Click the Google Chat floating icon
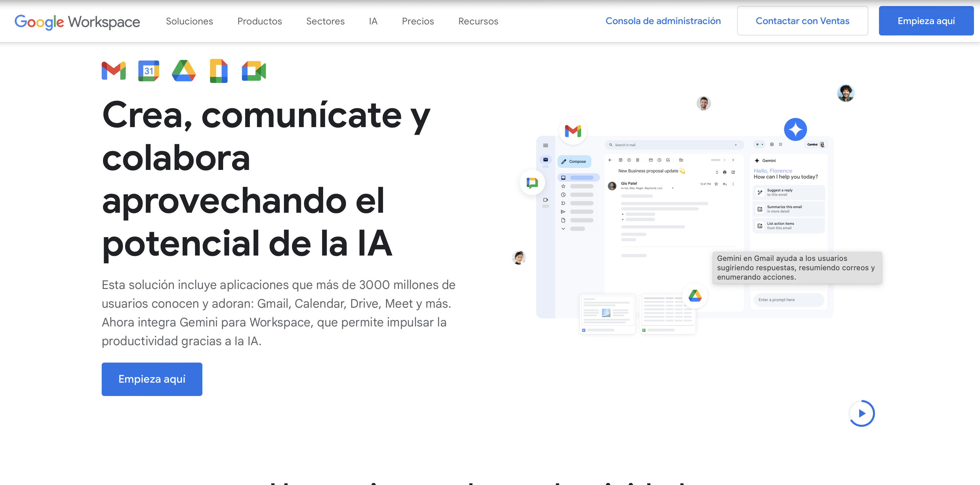The image size is (980, 485). (532, 183)
